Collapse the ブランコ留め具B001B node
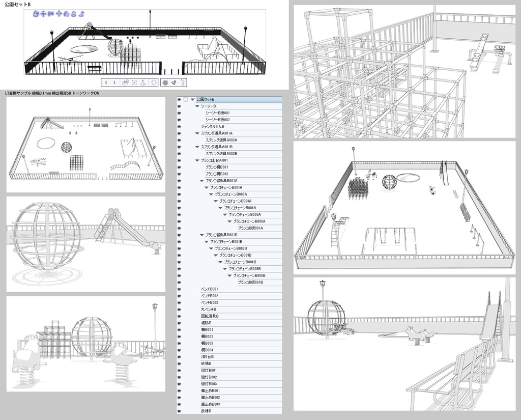The height and width of the screenshot is (420, 521). (201, 235)
